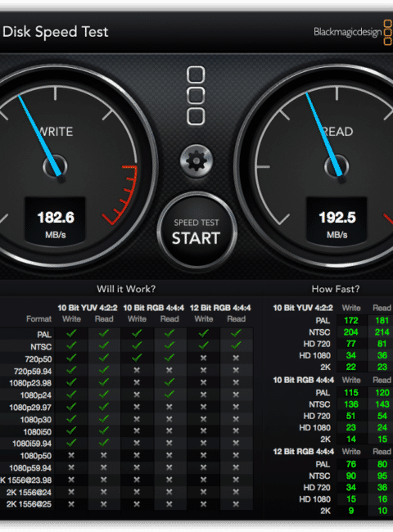Click the 1080p30 format row label
The width and height of the screenshot is (393, 532).
coord(36,420)
